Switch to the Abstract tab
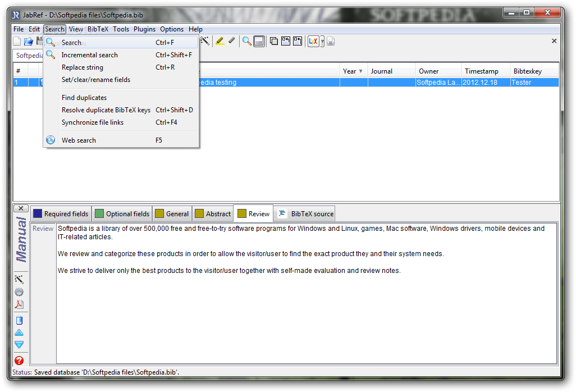Screen dimensions: 576x392 coord(213,214)
